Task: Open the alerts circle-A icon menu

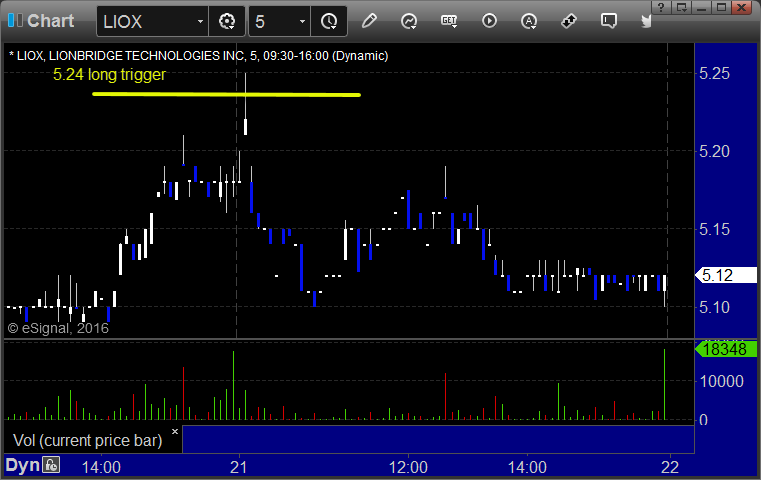Action: (529, 21)
